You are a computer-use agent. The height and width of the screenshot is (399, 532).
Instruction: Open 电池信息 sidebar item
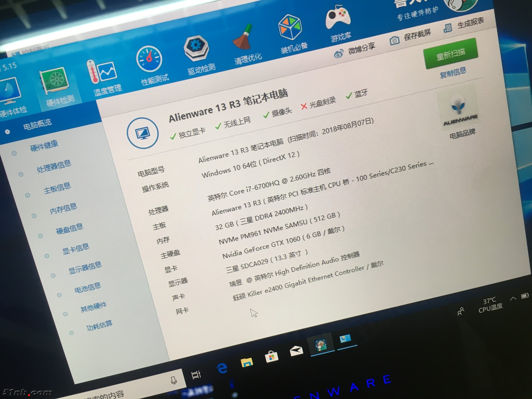click(88, 287)
